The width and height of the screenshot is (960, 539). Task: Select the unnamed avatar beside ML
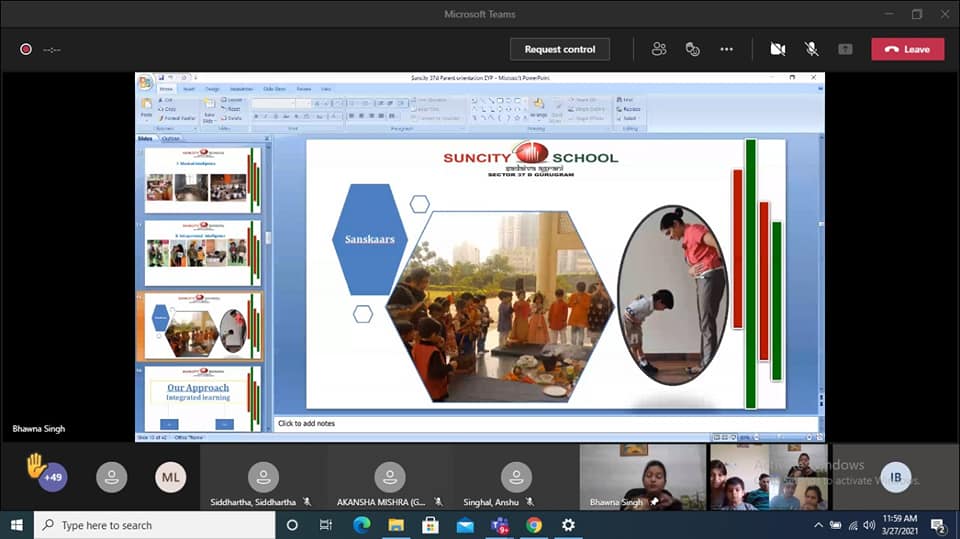coord(111,477)
